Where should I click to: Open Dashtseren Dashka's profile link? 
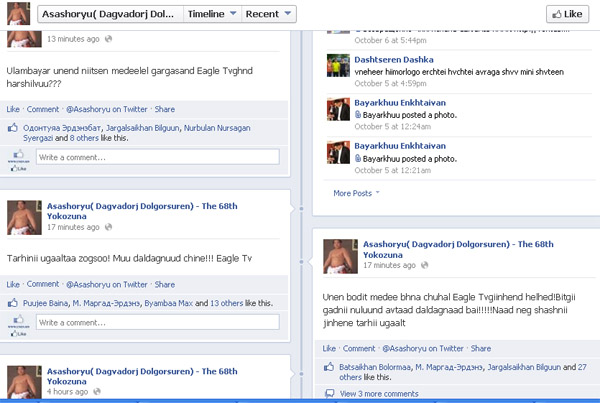pos(394,60)
